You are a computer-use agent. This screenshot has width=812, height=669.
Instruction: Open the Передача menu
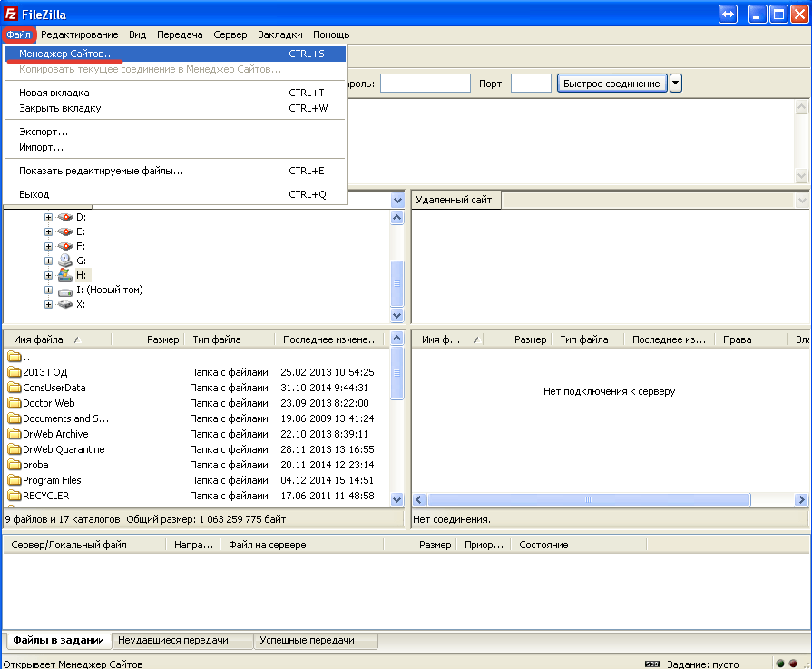[180, 34]
